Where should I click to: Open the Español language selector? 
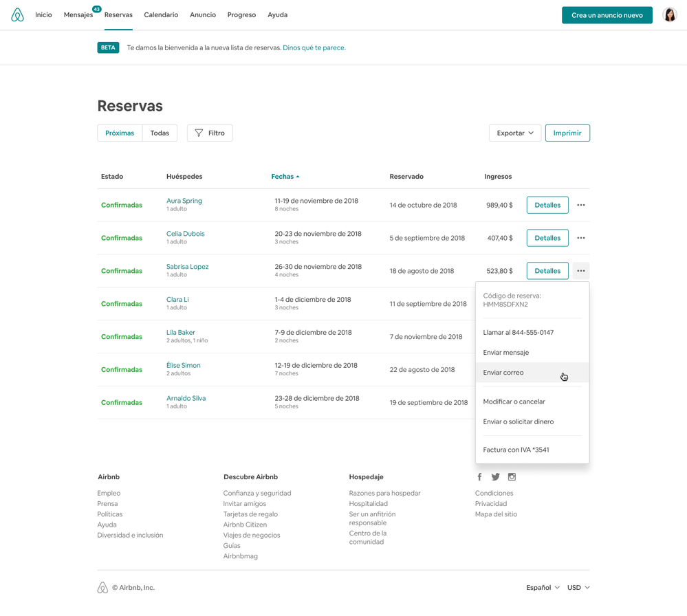543,588
